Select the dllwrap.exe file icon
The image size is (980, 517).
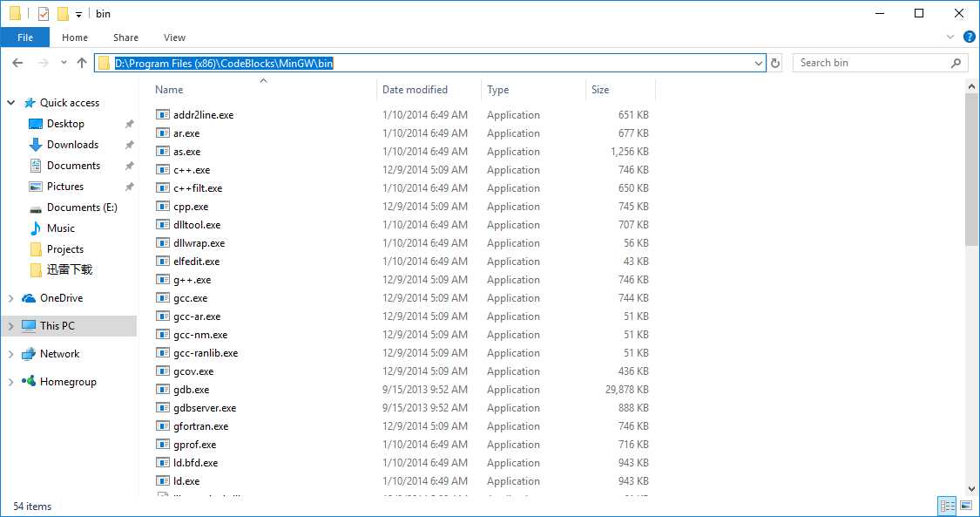click(163, 243)
